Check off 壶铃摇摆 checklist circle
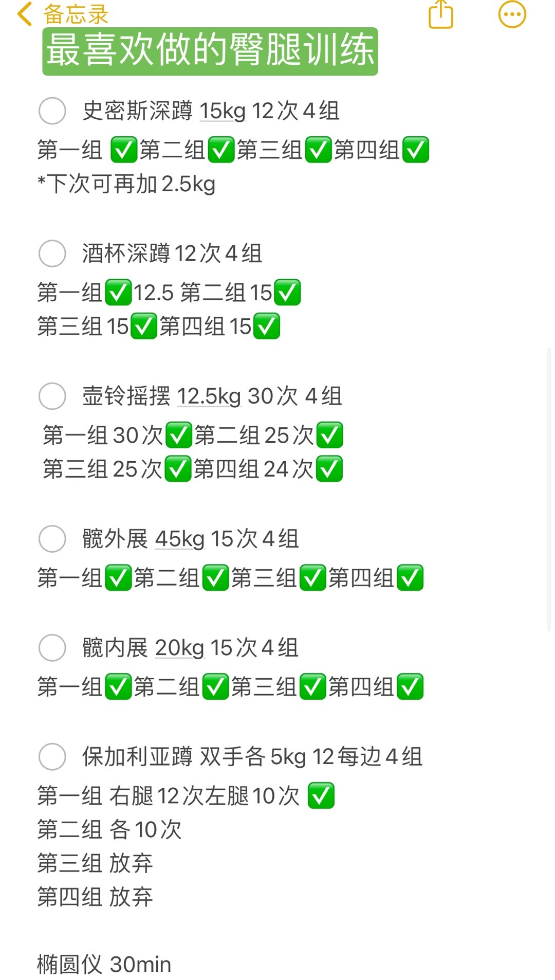 point(52,396)
